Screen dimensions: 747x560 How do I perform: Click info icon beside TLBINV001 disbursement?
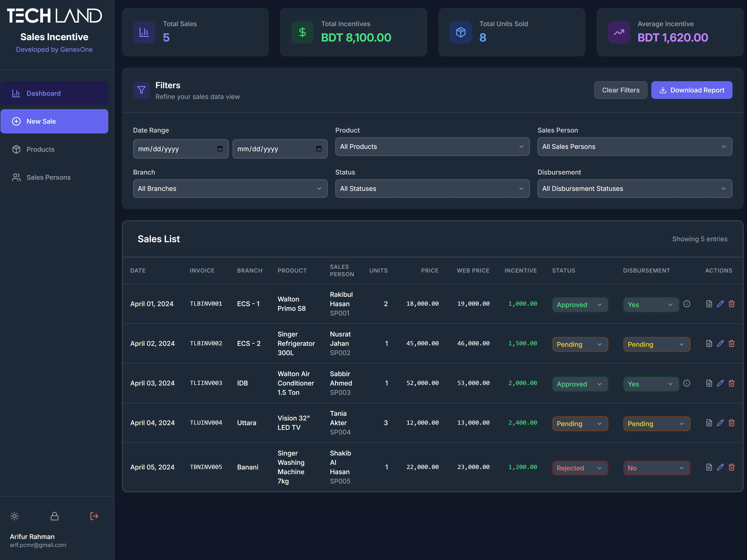point(687,304)
